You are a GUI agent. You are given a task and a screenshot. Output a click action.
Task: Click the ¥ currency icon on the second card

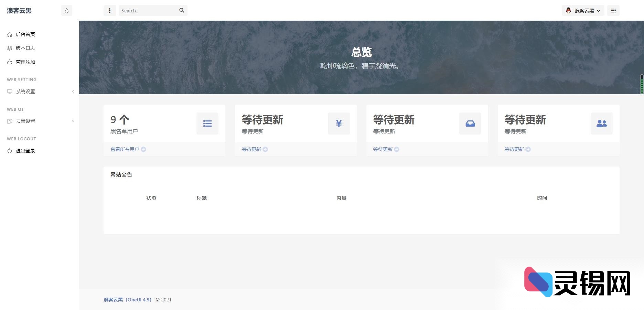tap(339, 123)
